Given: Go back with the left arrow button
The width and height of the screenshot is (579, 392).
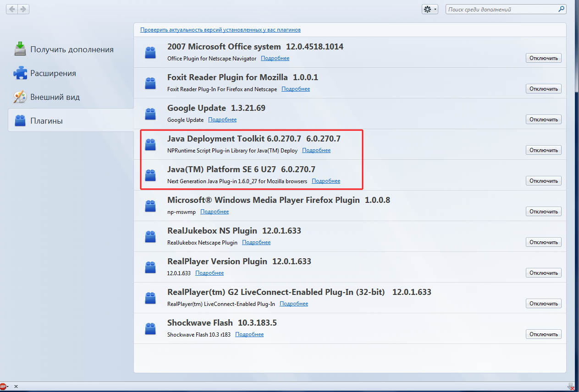Looking at the screenshot, I should point(12,9).
